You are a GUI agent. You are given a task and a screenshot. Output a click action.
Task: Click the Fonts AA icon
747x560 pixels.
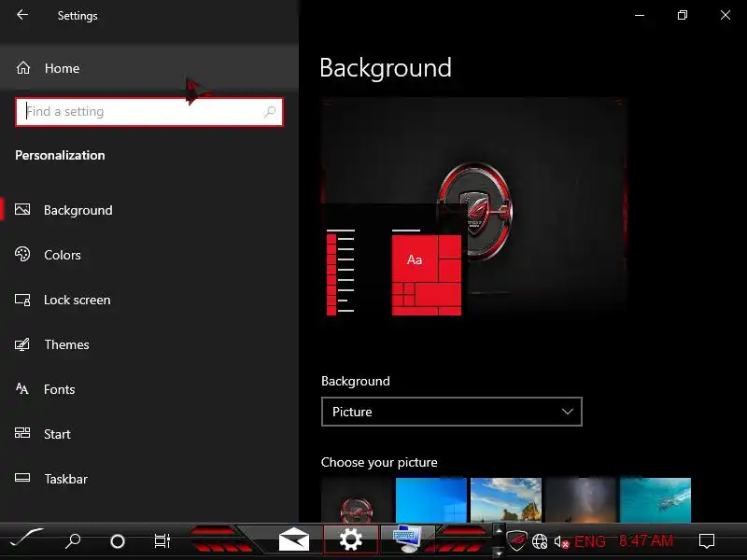[x=21, y=389]
